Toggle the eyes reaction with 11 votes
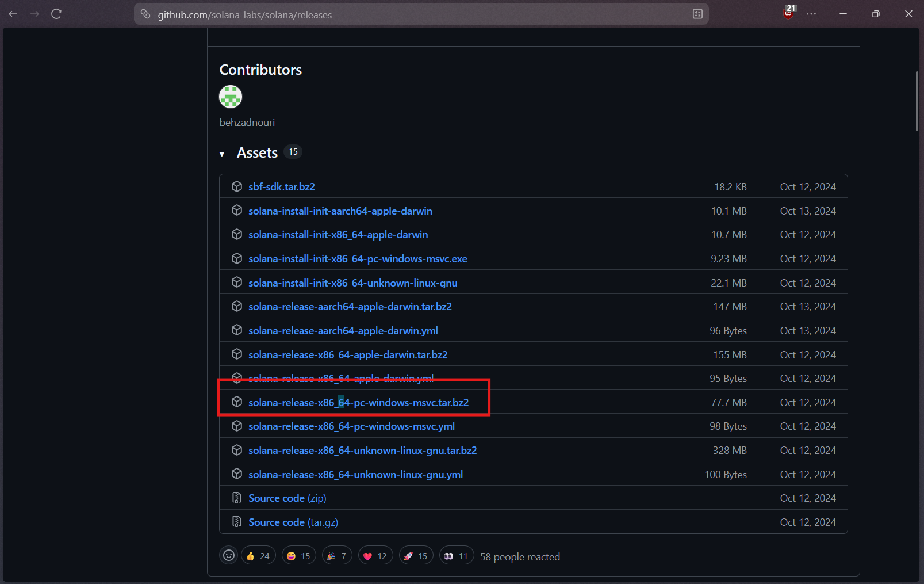This screenshot has height=584, width=924. tap(457, 556)
